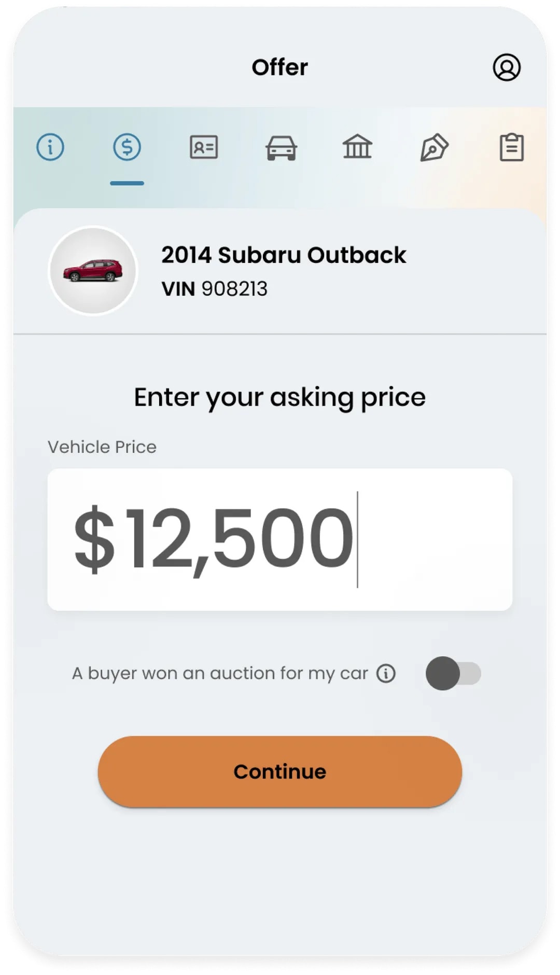Open the user profile icon
This screenshot has width=560, height=975.
pos(506,67)
